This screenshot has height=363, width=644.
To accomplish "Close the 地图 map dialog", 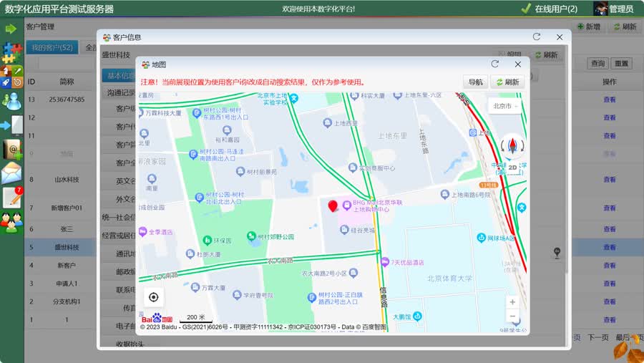I will 518,64.
